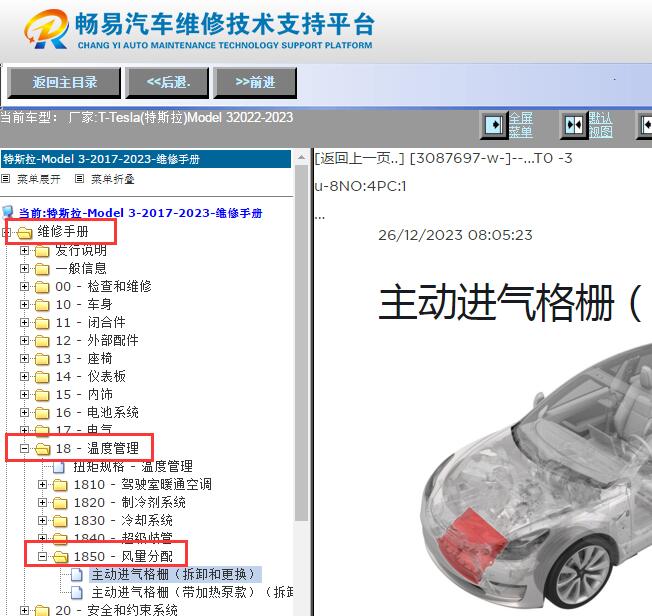Expand 12 - 外部配件 node
This screenshot has height=616, width=652.
25,340
